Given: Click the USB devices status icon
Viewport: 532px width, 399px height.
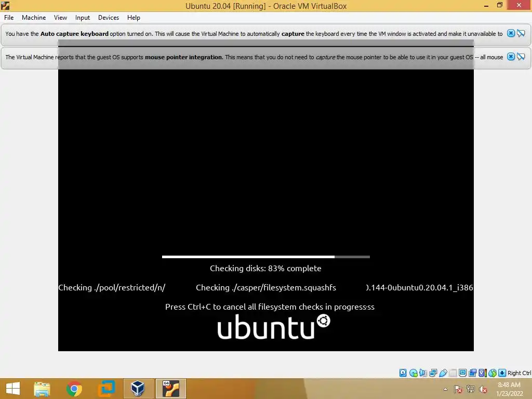Looking at the screenshot, I should point(443,373).
